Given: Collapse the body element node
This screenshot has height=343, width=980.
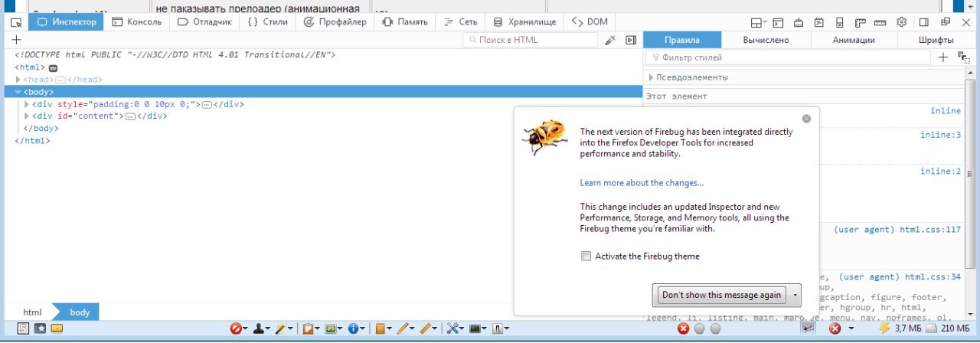Looking at the screenshot, I should click(x=18, y=92).
